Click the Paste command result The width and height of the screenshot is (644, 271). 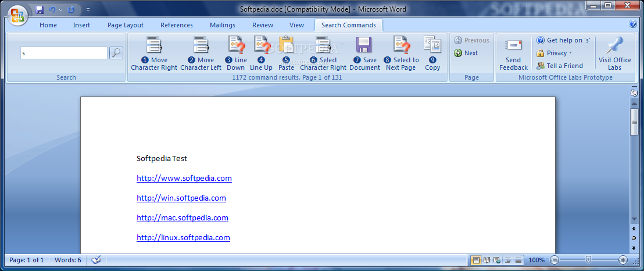coord(287,54)
